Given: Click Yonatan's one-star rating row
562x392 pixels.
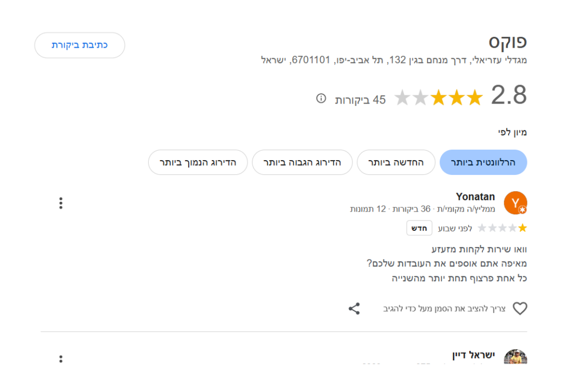Looking at the screenshot, I should click(502, 228).
